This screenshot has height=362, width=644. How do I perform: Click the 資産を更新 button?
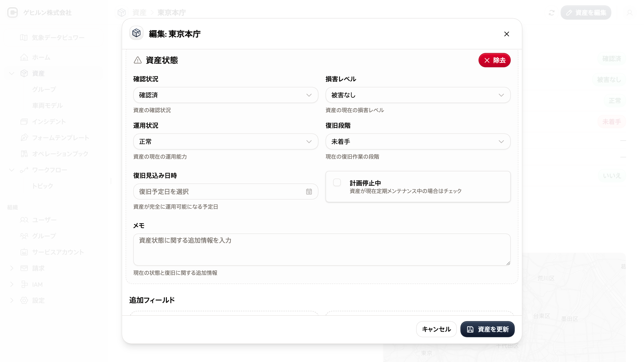point(487,329)
